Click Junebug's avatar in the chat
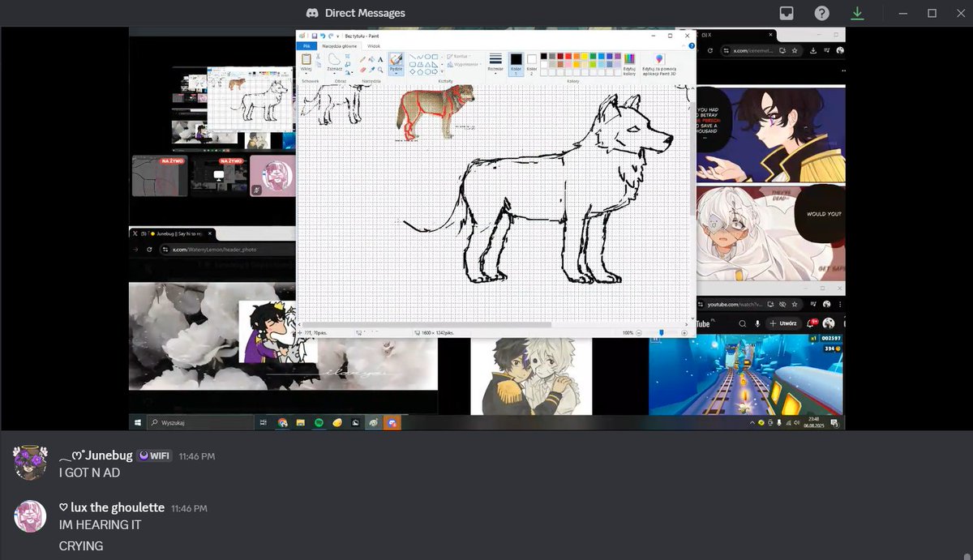This screenshot has width=973, height=560. (30, 462)
